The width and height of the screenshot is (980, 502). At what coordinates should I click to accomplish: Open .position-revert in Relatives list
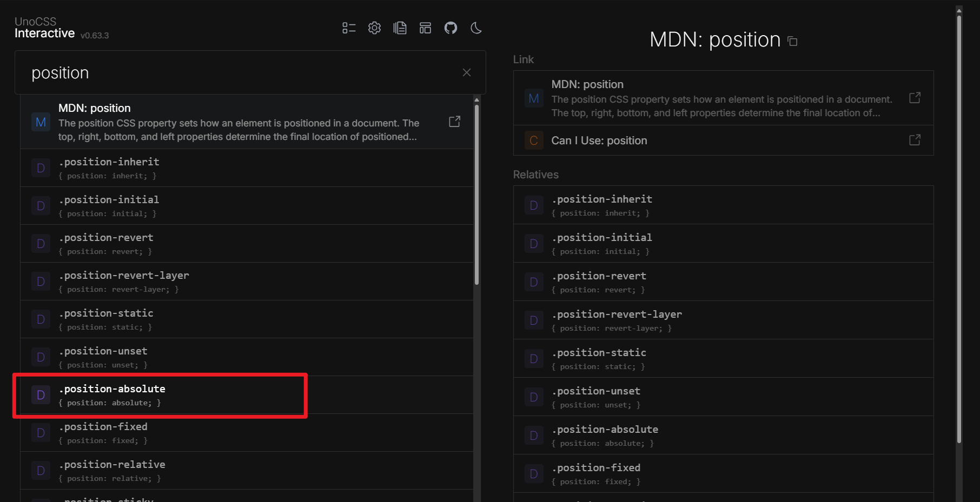723,282
